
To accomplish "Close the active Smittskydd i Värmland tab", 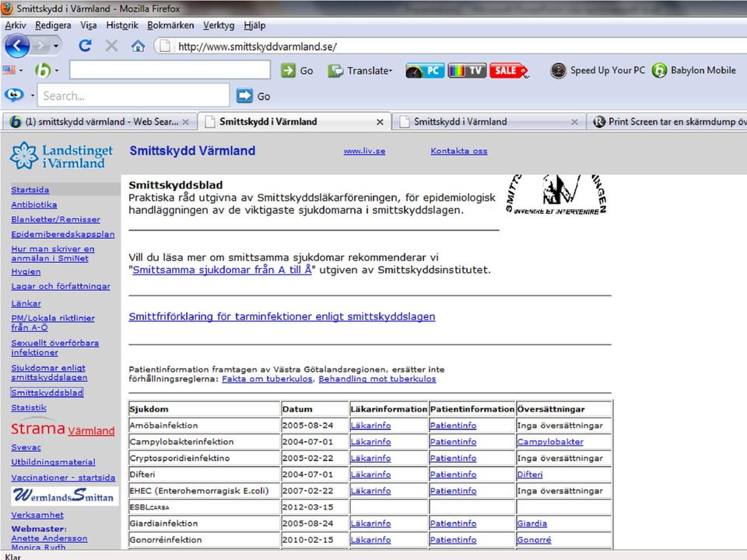I will tap(380, 122).
